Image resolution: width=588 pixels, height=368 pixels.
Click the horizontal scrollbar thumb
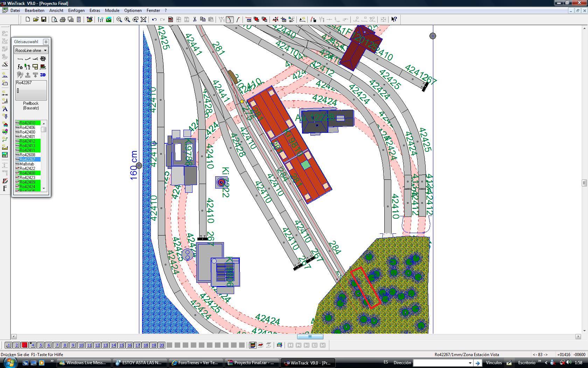310,336
